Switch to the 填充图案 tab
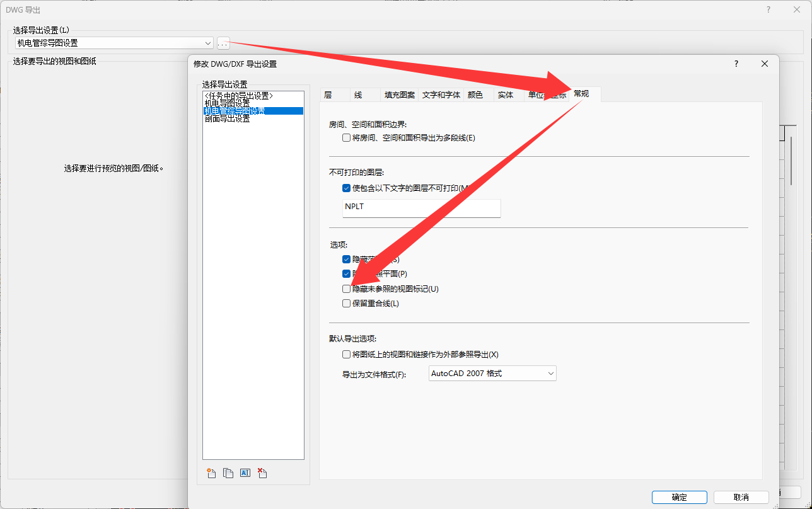This screenshot has height=509, width=812. tap(400, 94)
